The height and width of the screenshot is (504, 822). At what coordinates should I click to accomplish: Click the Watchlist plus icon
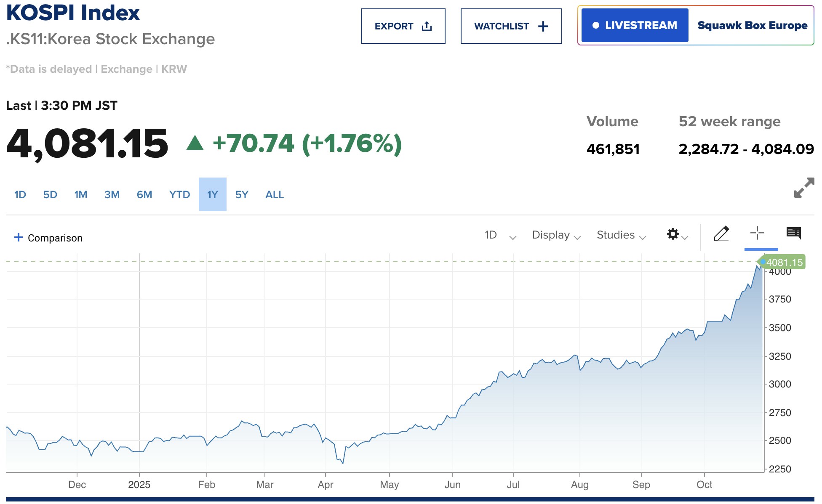543,27
